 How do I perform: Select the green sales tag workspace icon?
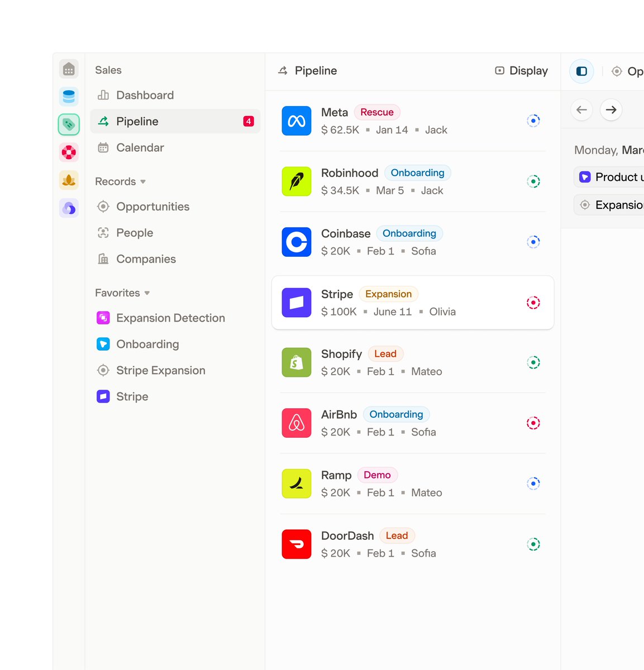pos(69,124)
